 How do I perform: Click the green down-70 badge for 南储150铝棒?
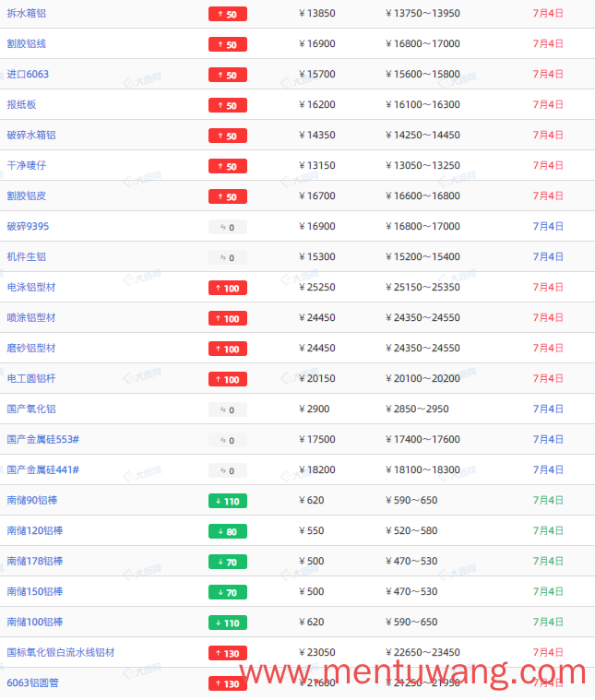pos(228,592)
